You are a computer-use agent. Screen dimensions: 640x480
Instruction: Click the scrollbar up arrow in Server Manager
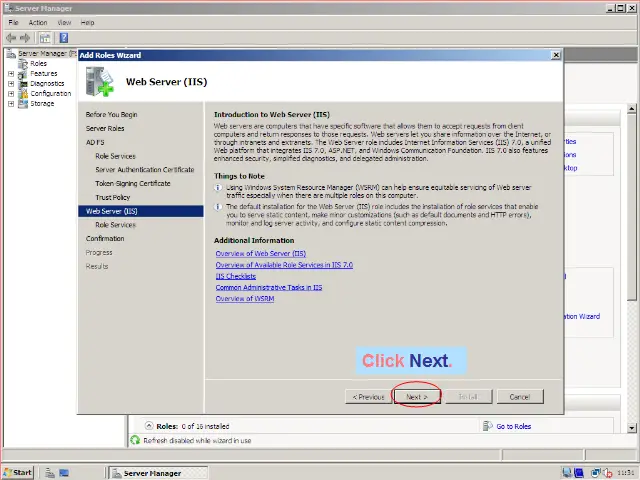pos(632,109)
